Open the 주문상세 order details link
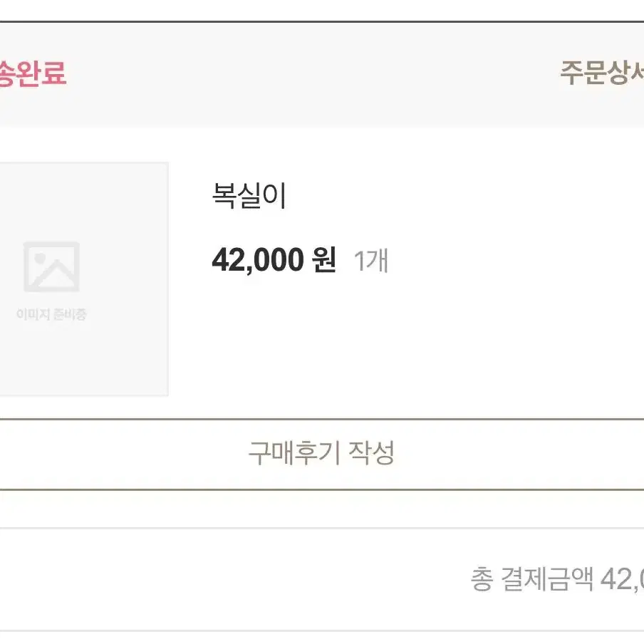Screen dimensions: 644x644 click(x=602, y=73)
